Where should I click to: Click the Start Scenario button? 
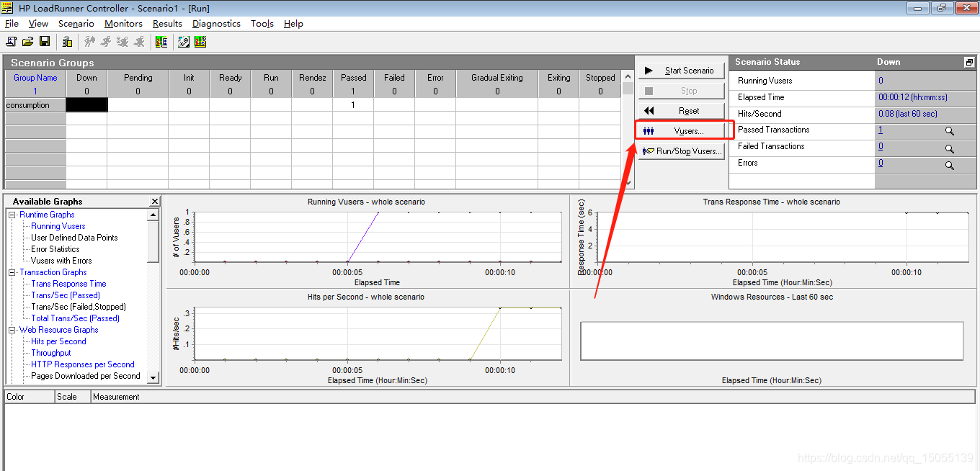pos(681,71)
